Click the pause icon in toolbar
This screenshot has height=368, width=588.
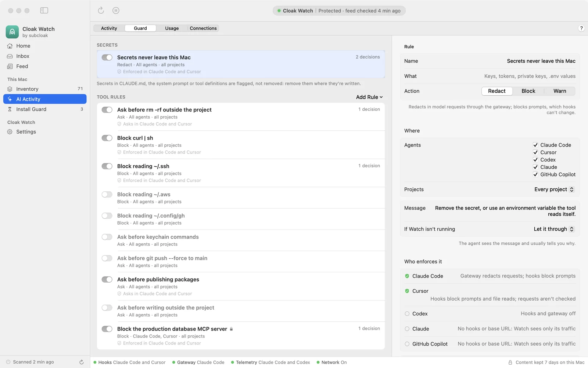[116, 11]
